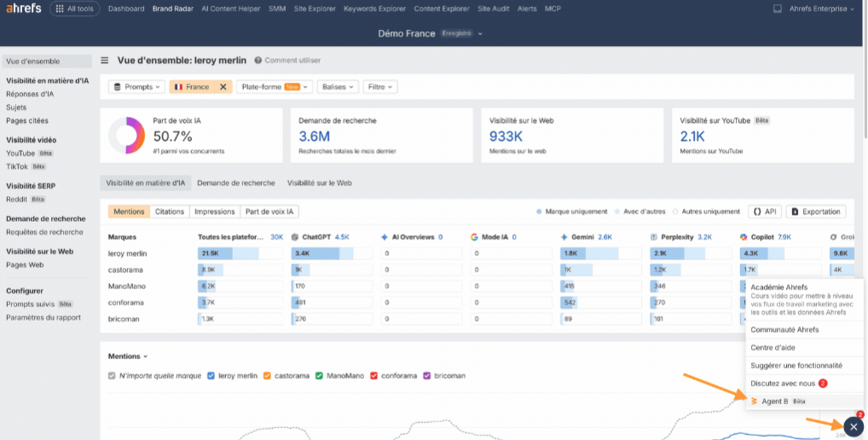This screenshot has height=440, width=868.
Task: Open the All tools grid menu
Action: coord(75,9)
